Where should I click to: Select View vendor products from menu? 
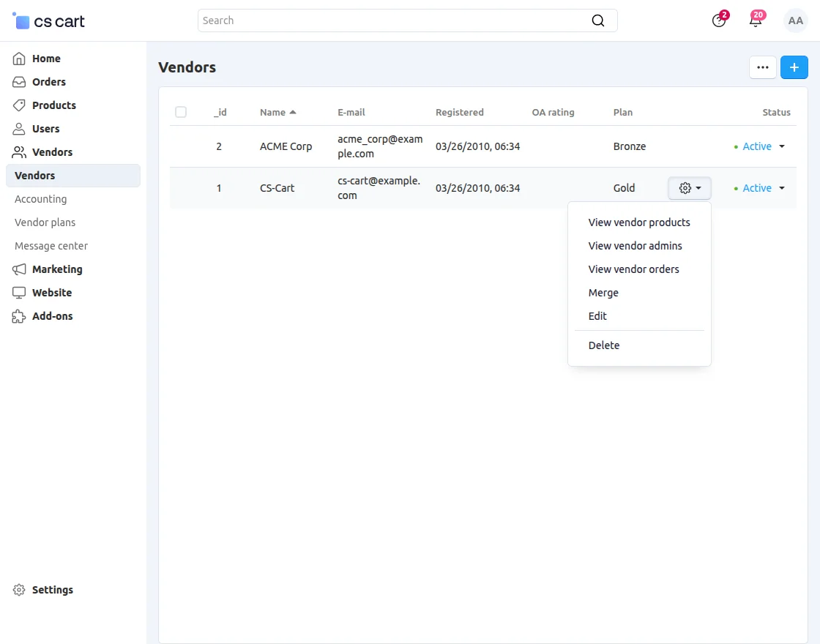click(638, 222)
